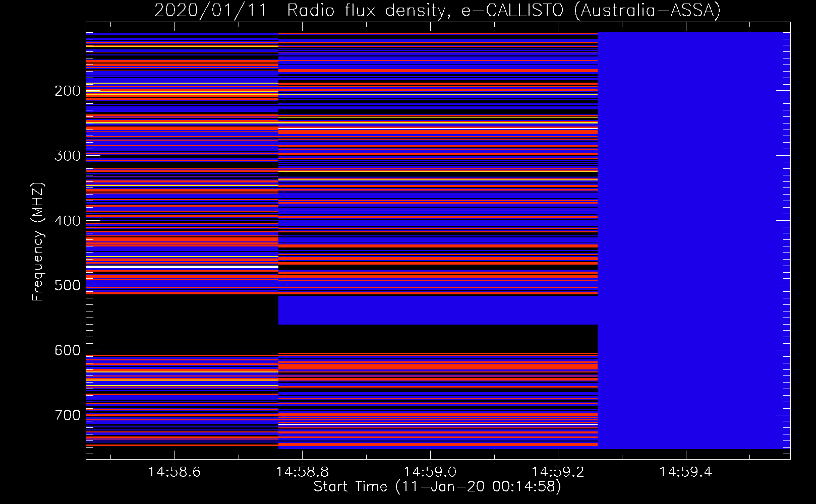The image size is (816, 504).
Task: Click the 14:59.4 time tick label
Action: coord(686,472)
